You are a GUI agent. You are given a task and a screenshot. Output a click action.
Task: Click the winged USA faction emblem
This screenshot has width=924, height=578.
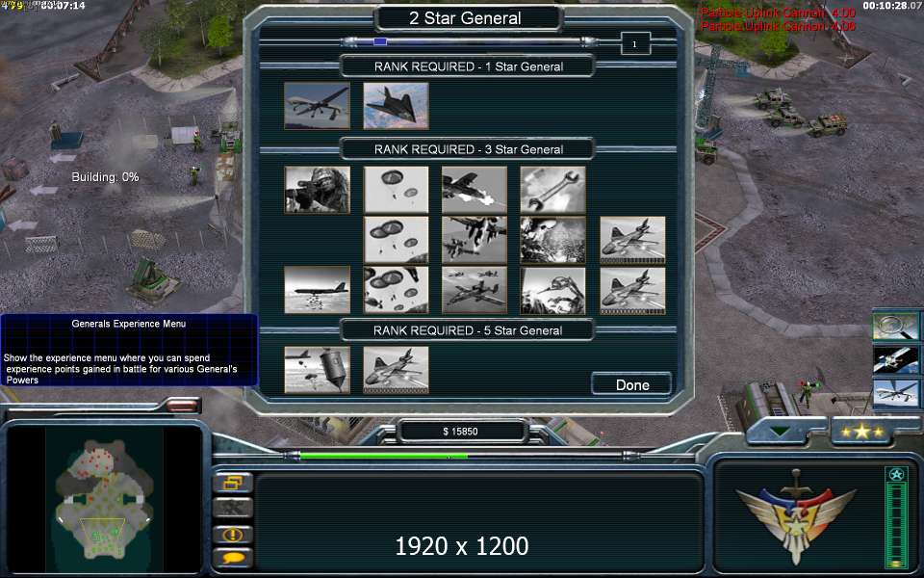pyautogui.click(x=796, y=514)
